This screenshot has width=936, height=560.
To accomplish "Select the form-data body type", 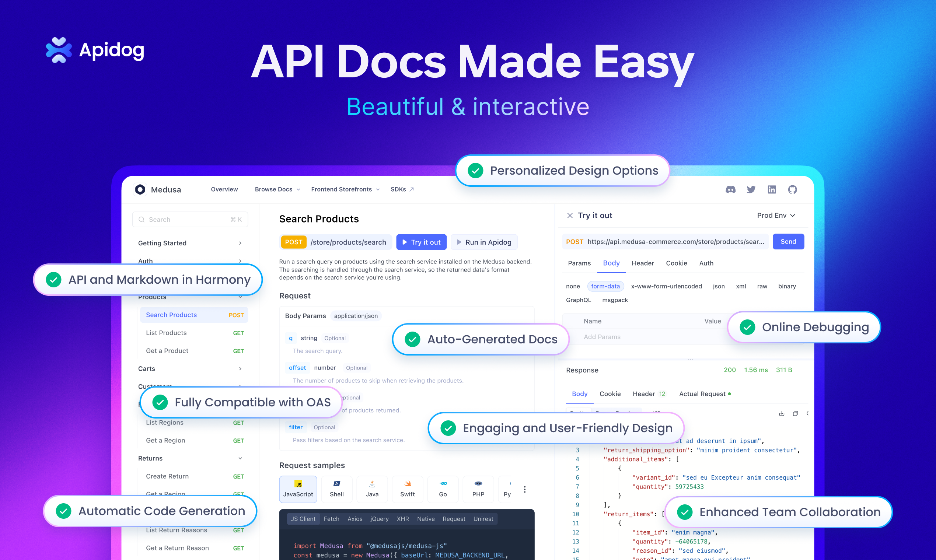I will click(605, 286).
